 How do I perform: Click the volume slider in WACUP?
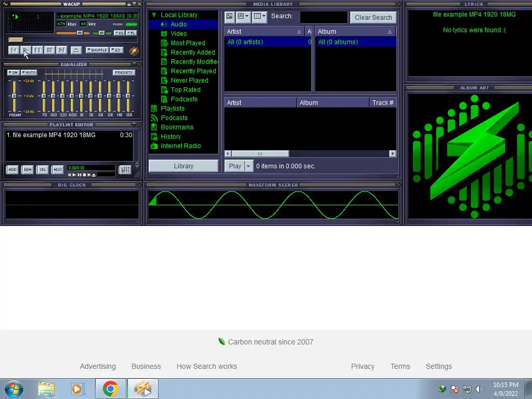pyautogui.click(x=73, y=33)
